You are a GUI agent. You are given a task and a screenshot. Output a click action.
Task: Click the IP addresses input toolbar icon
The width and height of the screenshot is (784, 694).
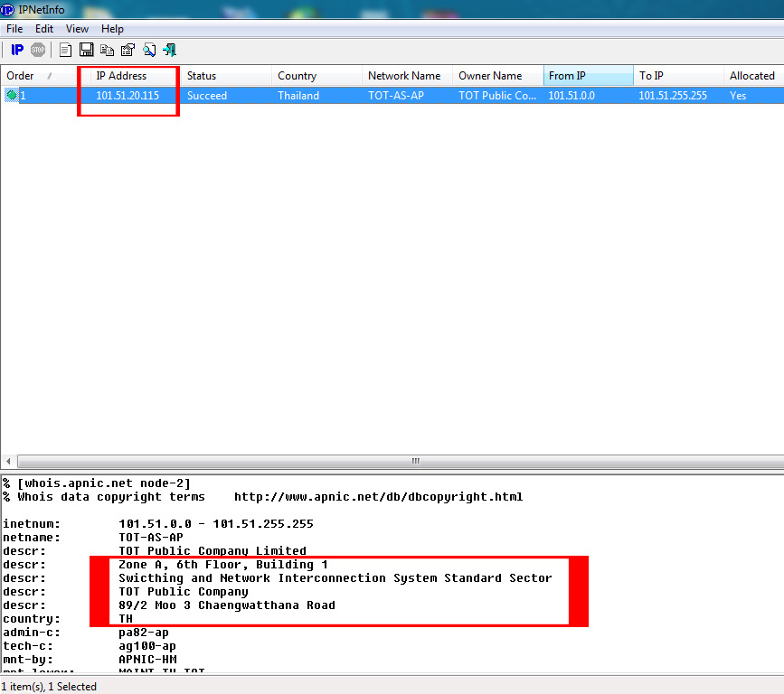[17, 50]
